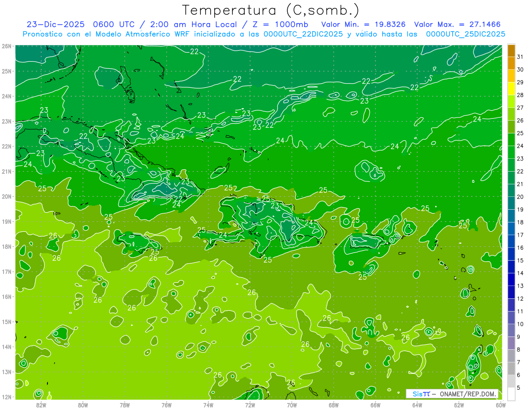This screenshot has width=532, height=411.
Task: Click the '82W' longitude axis label
Action: (41, 405)
